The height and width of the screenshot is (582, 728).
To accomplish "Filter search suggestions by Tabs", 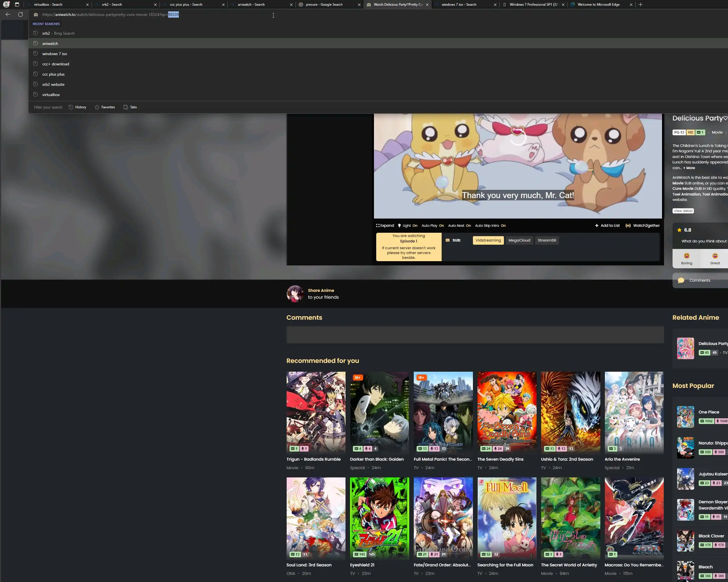I will tap(130, 107).
